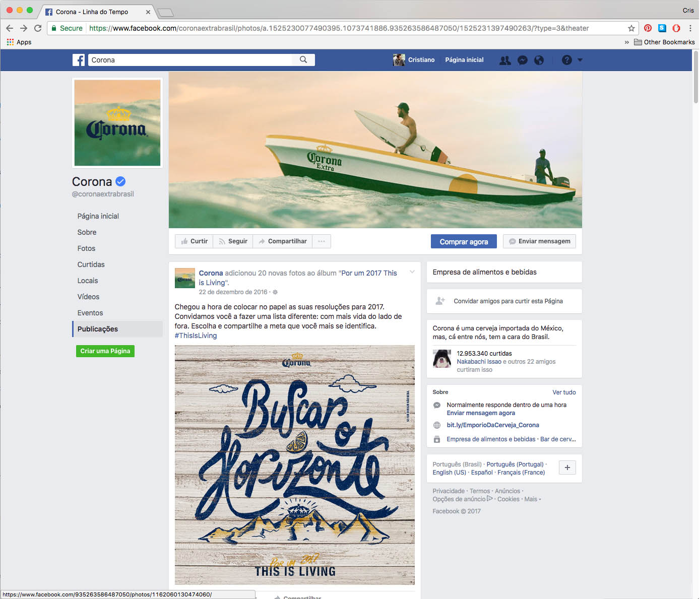
Task: Click the Corona avatar on the post
Action: tap(185, 278)
